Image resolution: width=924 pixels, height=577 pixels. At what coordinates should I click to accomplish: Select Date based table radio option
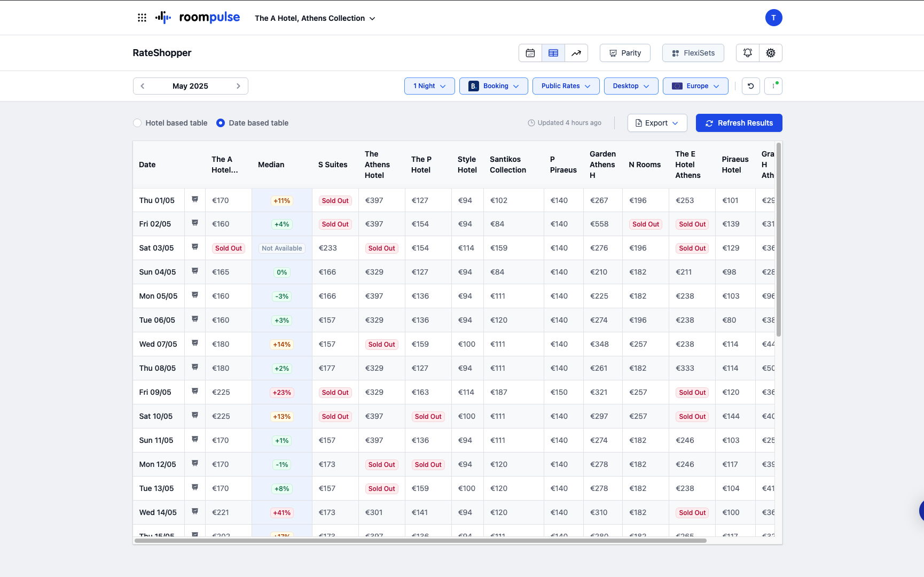tap(221, 123)
